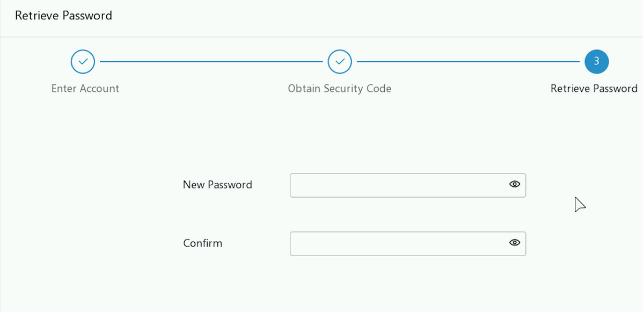Viewport: 644px width, 312px height.
Task: Click the Enter Account step label
Action: 85,89
